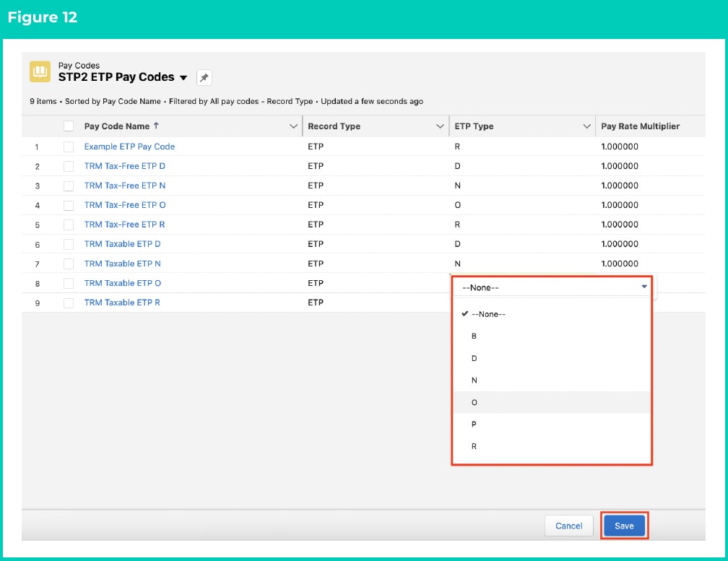Save the inline edits
Viewport: 728px width, 561px height.
click(x=624, y=526)
